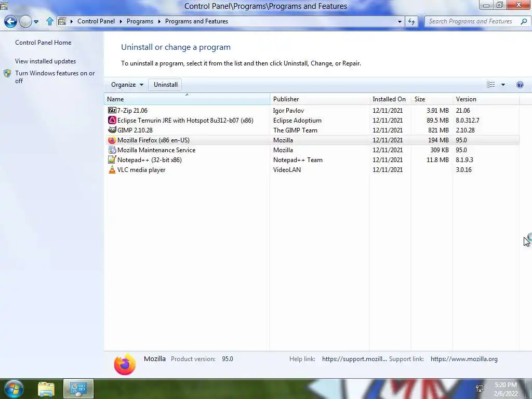Expand arrow after Control Panel breadcrumb

(x=121, y=21)
